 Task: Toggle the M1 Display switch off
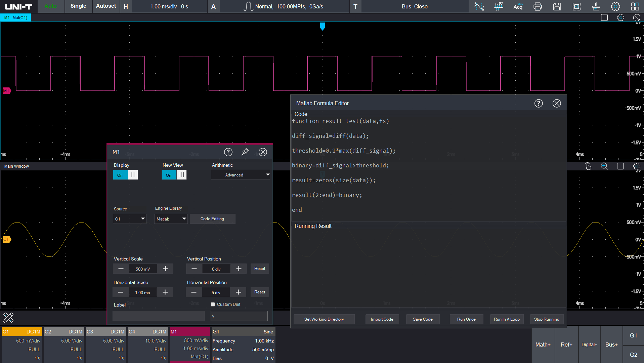click(x=125, y=175)
